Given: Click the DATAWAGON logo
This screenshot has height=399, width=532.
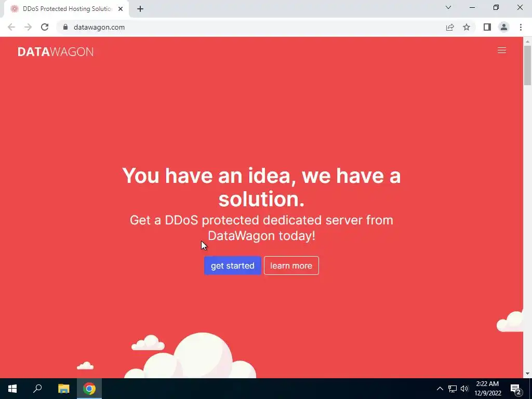Looking at the screenshot, I should [x=56, y=51].
